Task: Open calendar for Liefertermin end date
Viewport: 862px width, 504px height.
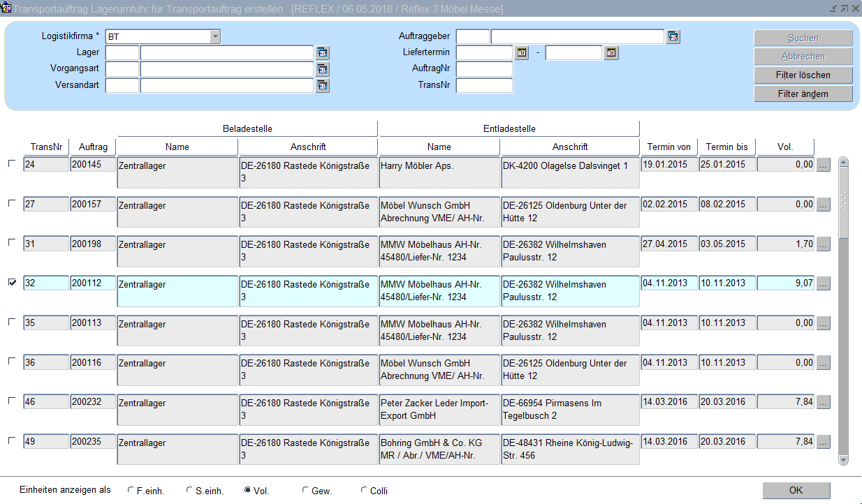Action: (611, 52)
